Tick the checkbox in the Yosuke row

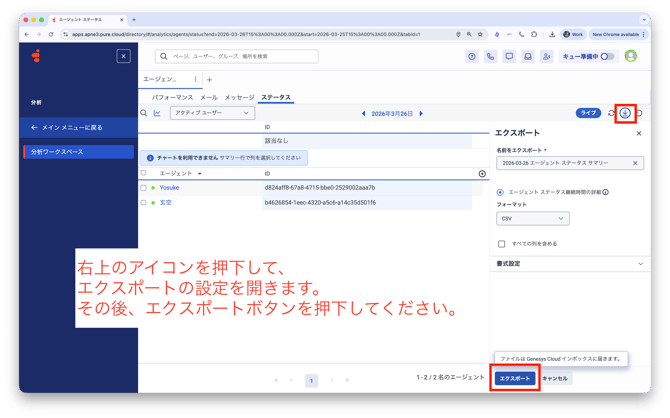(144, 188)
